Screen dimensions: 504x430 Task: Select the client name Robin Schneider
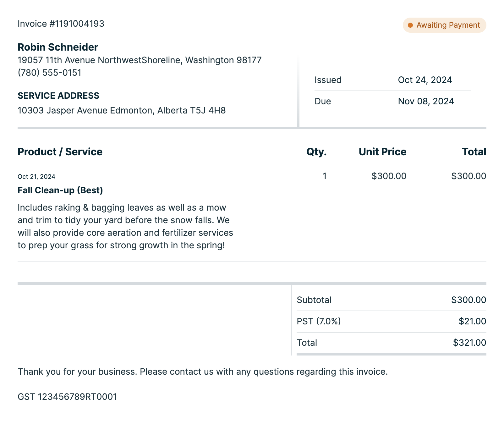(x=58, y=47)
